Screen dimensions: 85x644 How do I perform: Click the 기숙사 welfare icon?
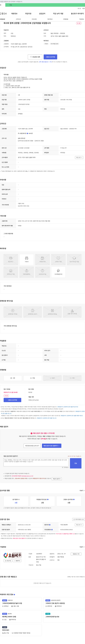pyautogui.click(x=27, y=260)
